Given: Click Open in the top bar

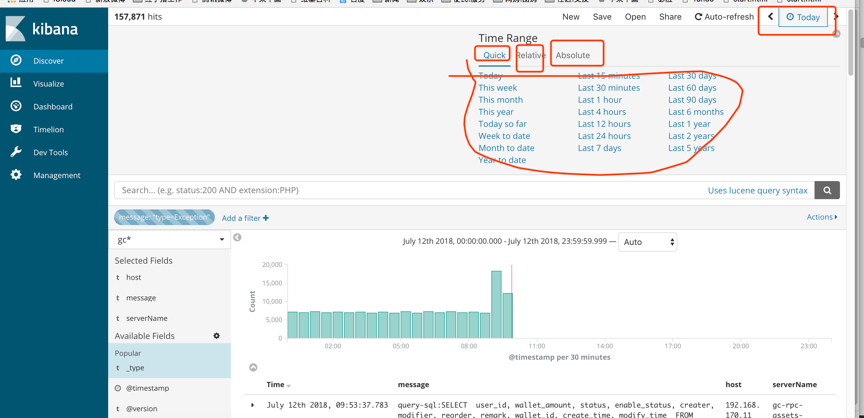Looking at the screenshot, I should pyautogui.click(x=635, y=17).
